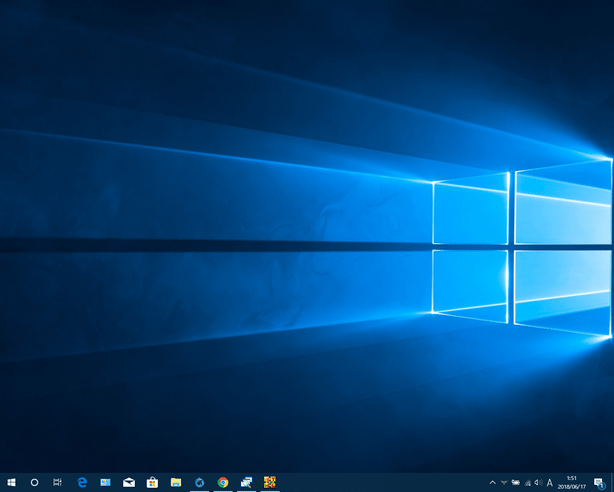Show hidden system tray icons

point(493,483)
